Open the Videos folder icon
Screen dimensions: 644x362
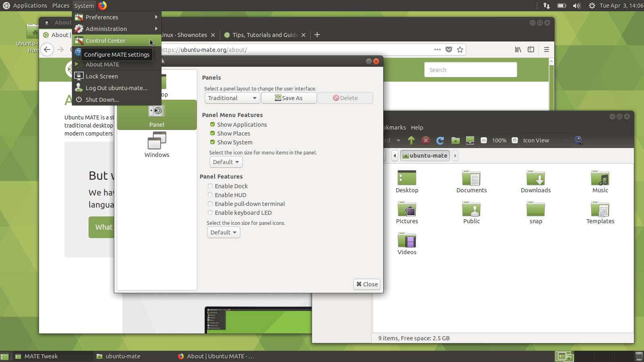click(407, 240)
